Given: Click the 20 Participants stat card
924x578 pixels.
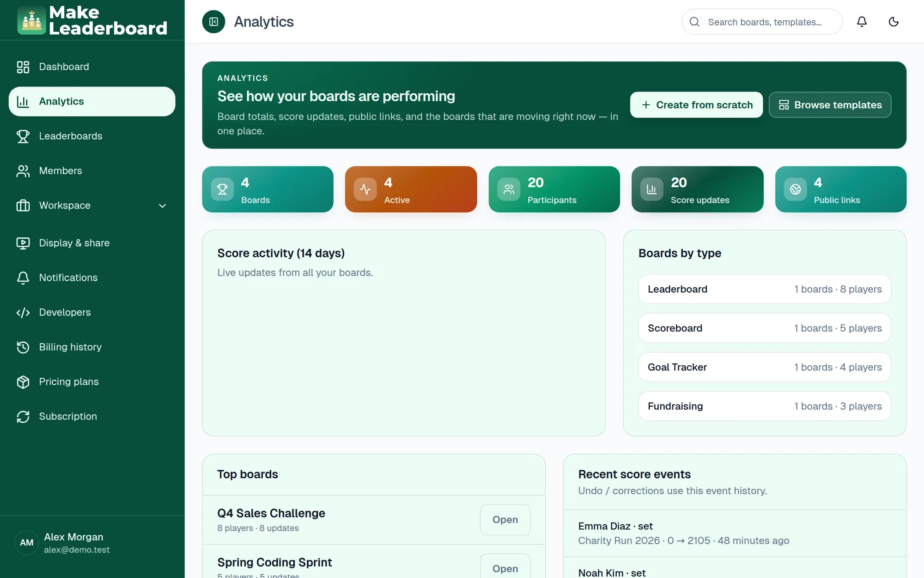Looking at the screenshot, I should point(554,190).
